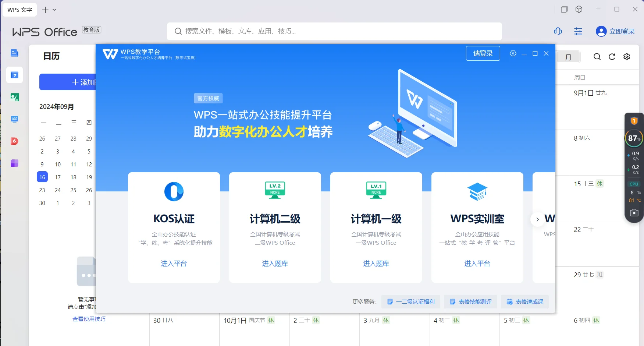This screenshot has width=644, height=346.
Task: Open the green spreadsheet-style sidebar icon
Action: (14, 97)
